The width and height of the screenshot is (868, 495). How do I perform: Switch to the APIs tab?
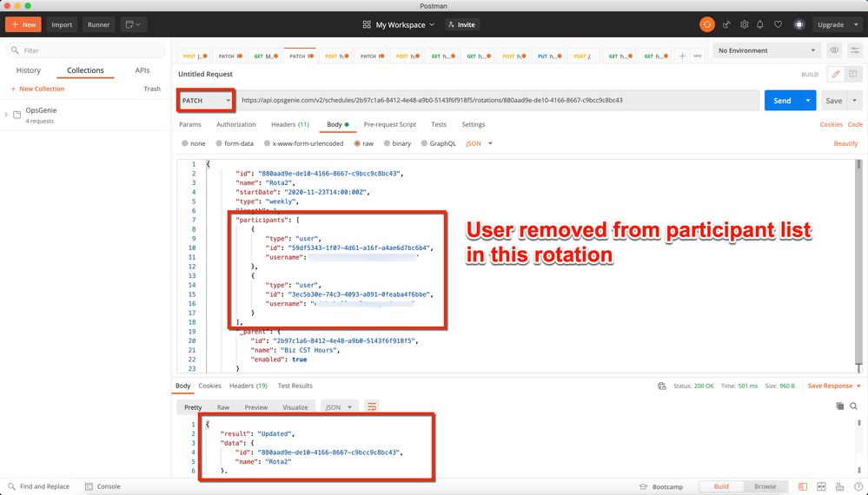point(142,70)
